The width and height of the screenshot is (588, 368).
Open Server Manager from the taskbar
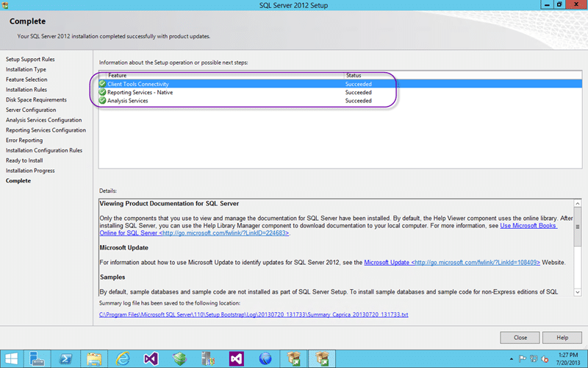pos(38,358)
